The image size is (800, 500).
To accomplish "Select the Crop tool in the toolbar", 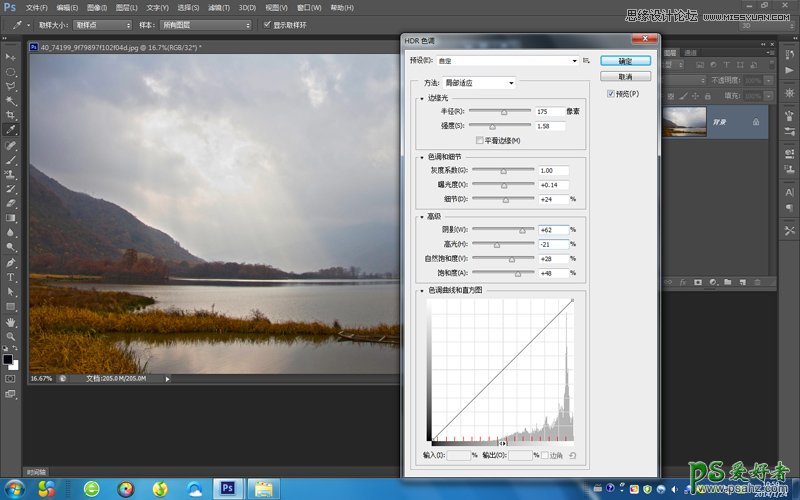I will [x=11, y=115].
